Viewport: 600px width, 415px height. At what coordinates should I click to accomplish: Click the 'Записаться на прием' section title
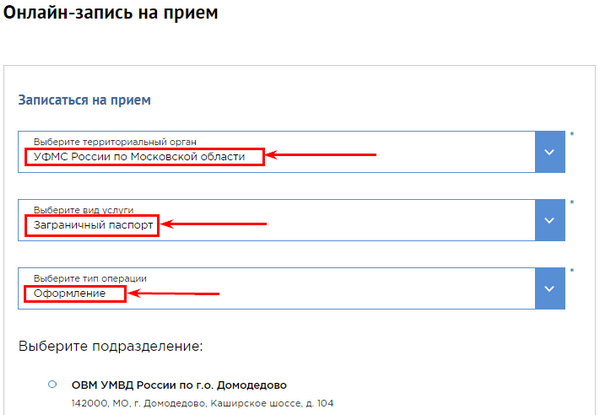tap(84, 101)
